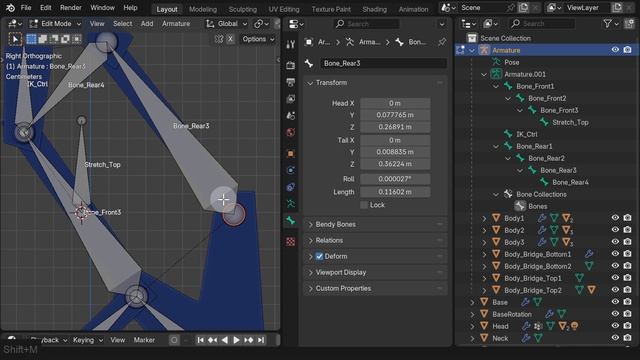Open the Object properties tab
Viewport: 640px width, 360px height.
click(x=291, y=154)
